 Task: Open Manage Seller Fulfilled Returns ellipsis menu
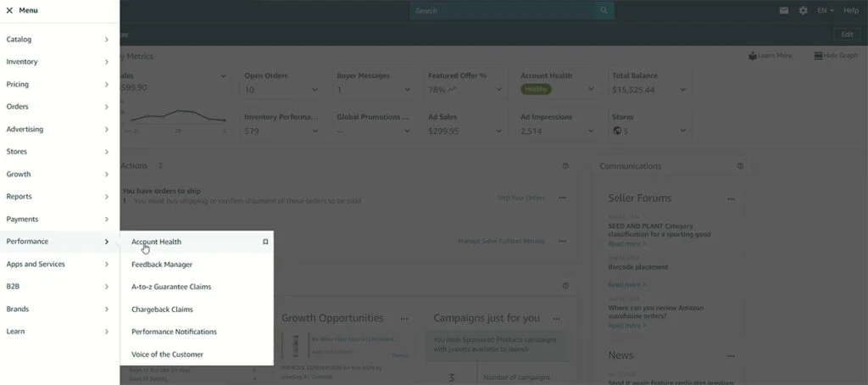563,242
